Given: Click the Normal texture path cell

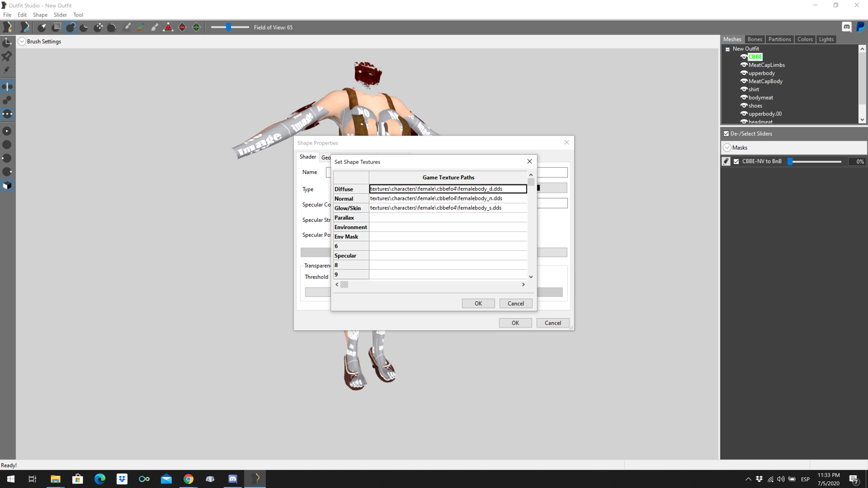Looking at the screenshot, I should point(448,198).
